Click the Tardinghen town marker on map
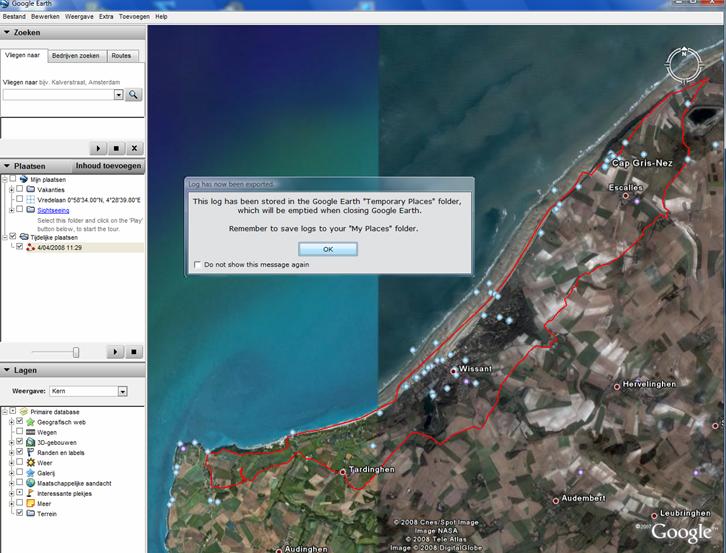The image size is (726, 553). tap(343, 472)
